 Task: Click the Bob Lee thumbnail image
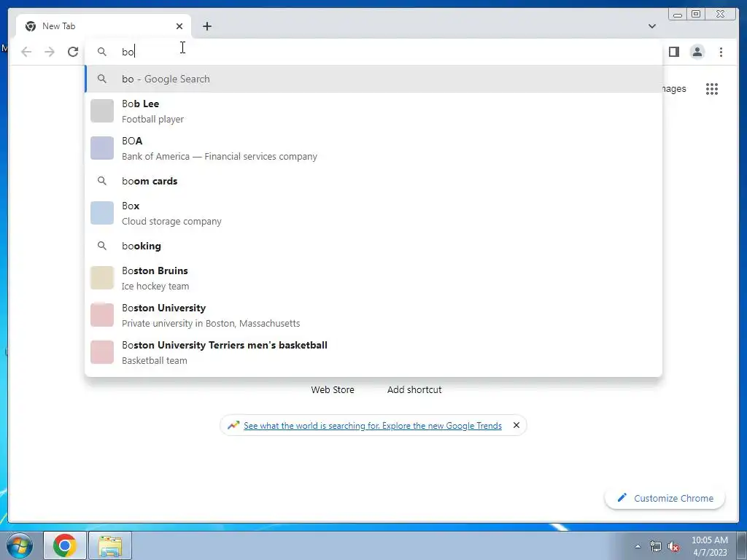pyautogui.click(x=102, y=111)
